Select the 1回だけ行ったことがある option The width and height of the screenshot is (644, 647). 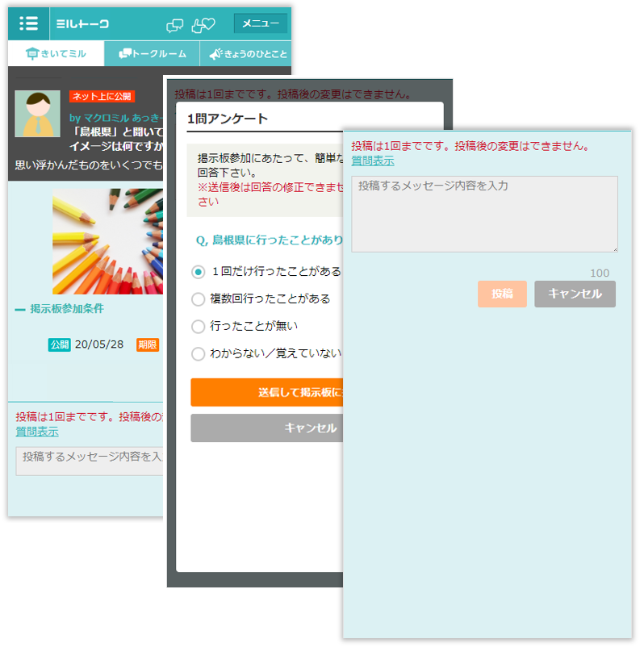(199, 272)
